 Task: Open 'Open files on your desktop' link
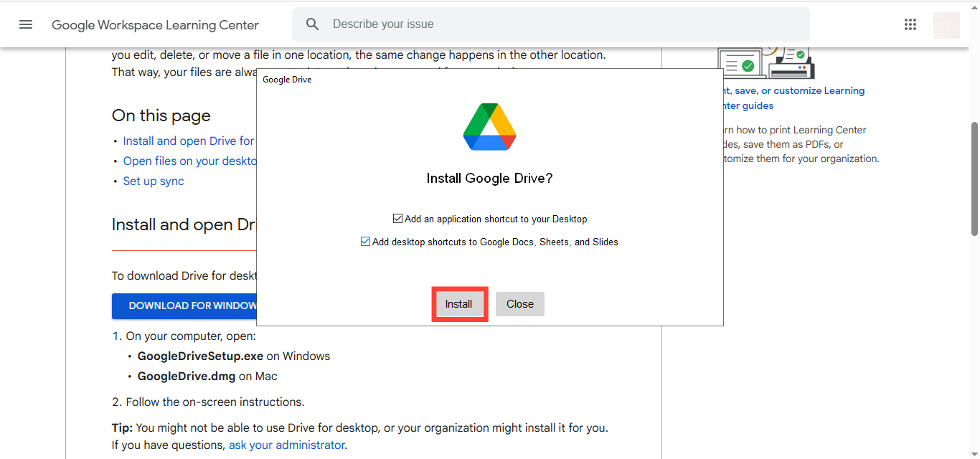pyautogui.click(x=189, y=161)
